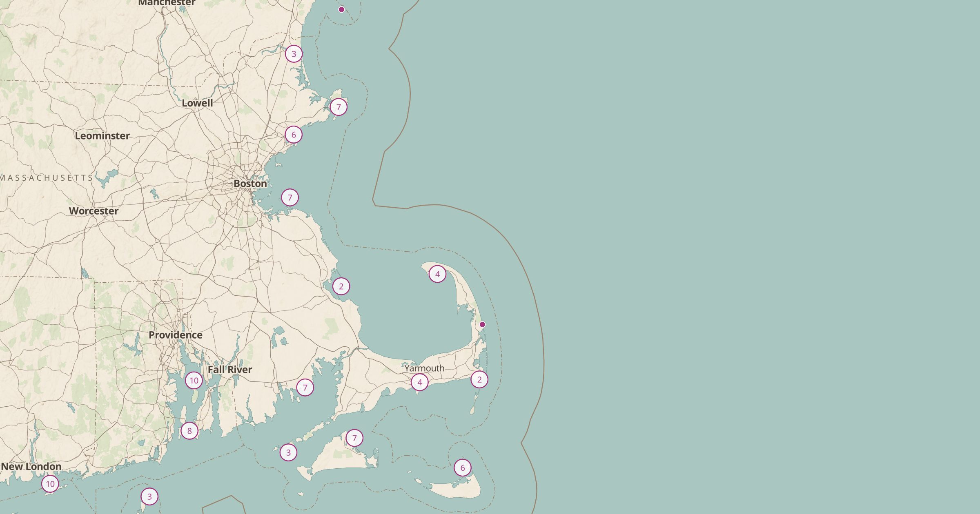This screenshot has width=980, height=514.
Task: Click the Fall River label
Action: [x=230, y=370]
